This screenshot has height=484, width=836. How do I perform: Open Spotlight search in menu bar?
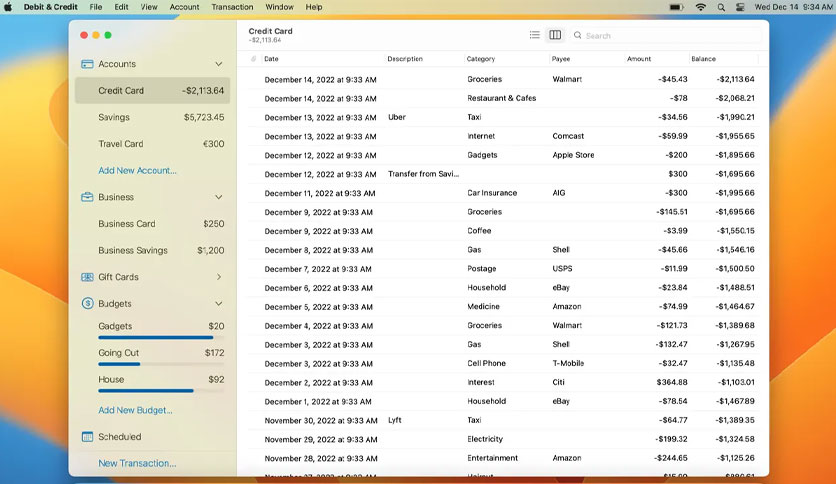tap(721, 7)
